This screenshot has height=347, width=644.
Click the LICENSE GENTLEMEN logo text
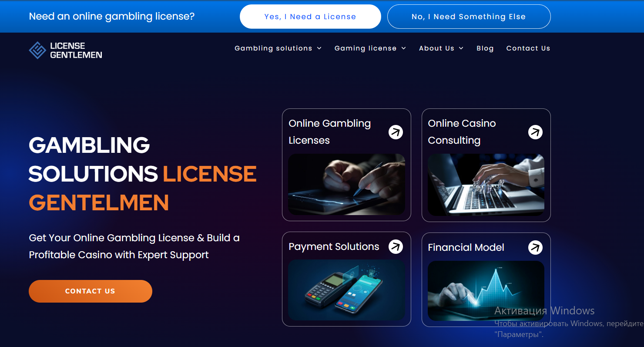point(76,50)
